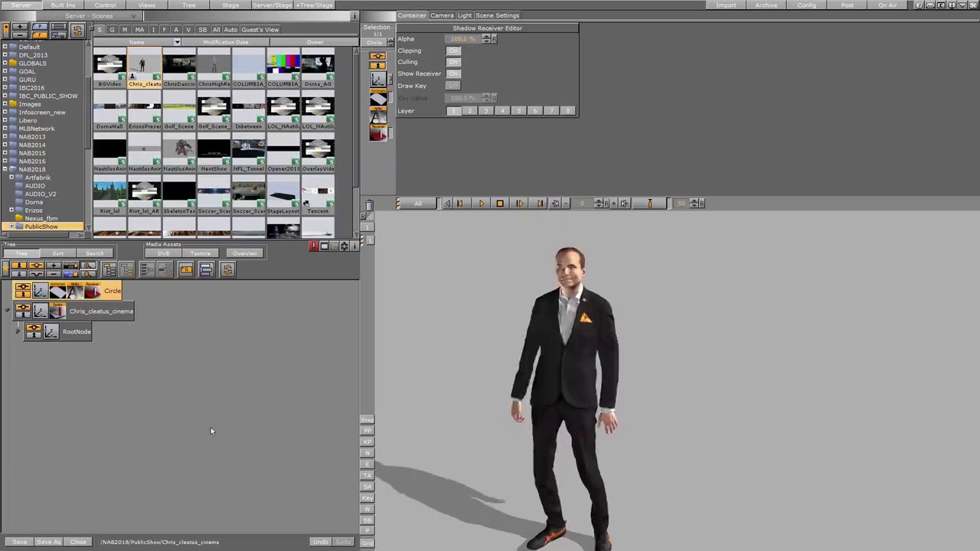The image size is (980, 551).
Task: Enable the Draw Key toggle
Action: (453, 86)
